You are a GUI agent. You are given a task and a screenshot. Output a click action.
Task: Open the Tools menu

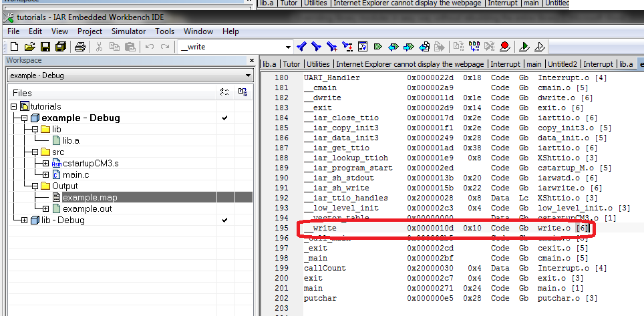(165, 31)
